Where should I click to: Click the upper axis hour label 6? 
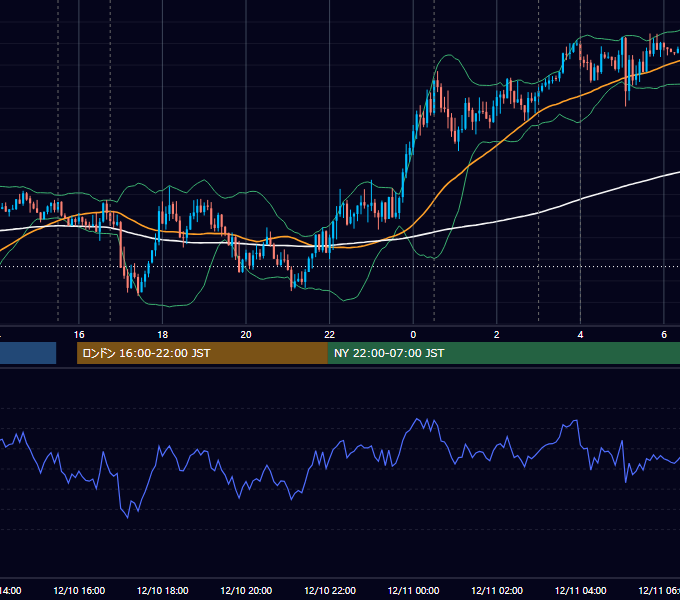(664, 335)
